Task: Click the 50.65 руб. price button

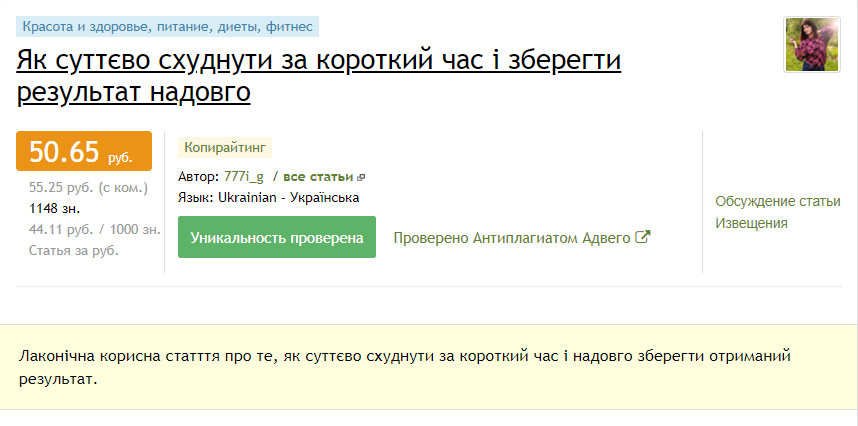Action: point(84,151)
